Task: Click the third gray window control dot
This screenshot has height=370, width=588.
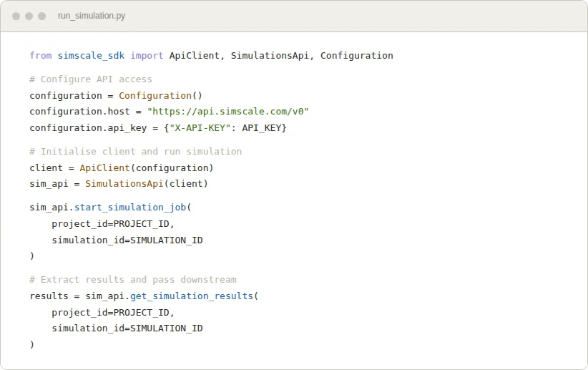Action: (42, 16)
